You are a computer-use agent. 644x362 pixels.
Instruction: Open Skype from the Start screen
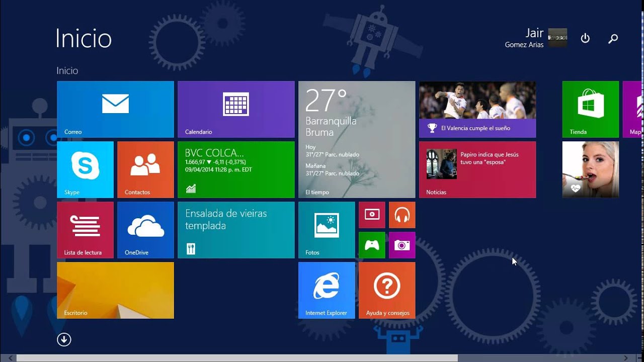[x=85, y=169]
